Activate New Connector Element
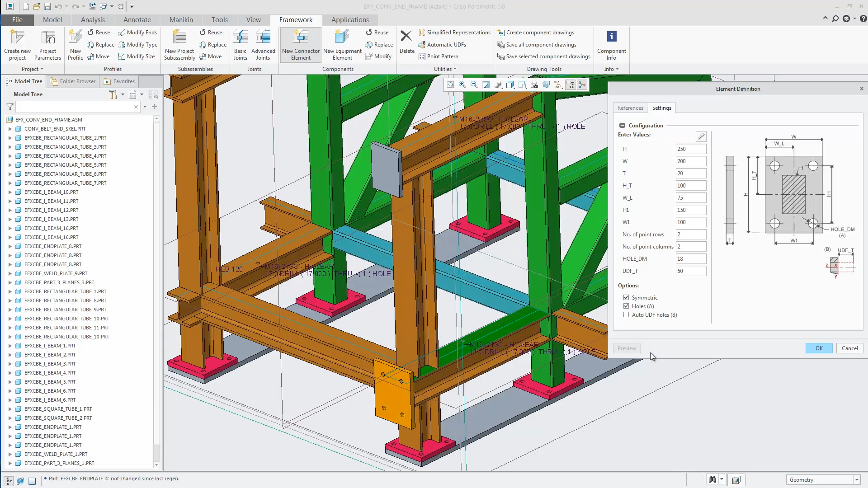 tap(301, 45)
